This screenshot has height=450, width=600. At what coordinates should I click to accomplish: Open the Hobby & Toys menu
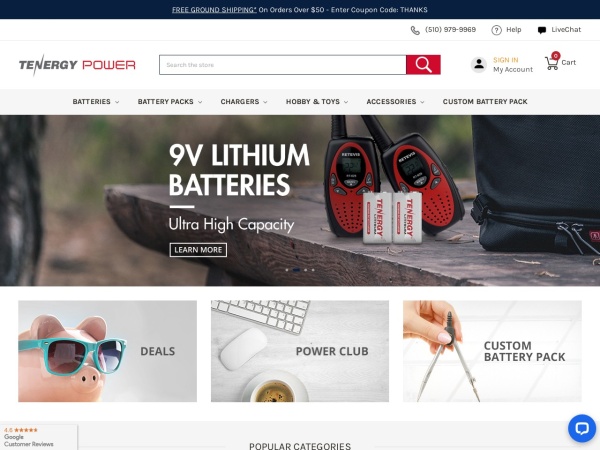pos(317,102)
